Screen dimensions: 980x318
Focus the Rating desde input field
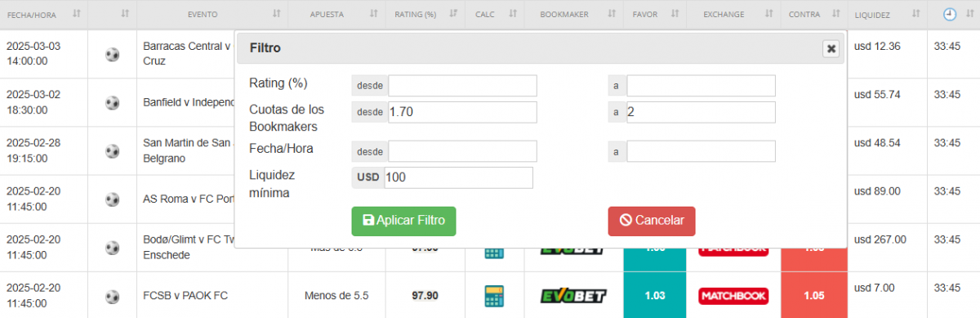click(462, 86)
